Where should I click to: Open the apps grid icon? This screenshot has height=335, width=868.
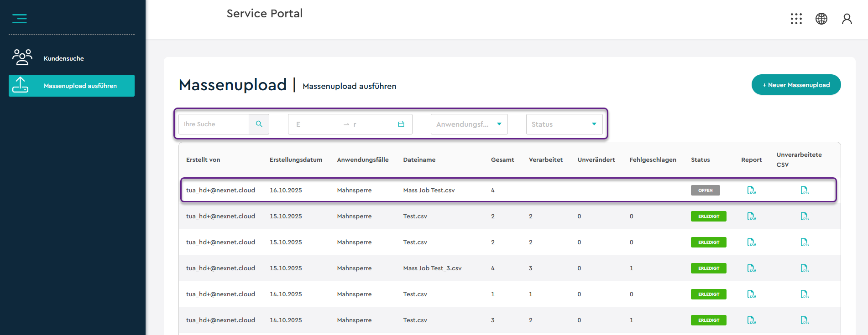tap(796, 19)
